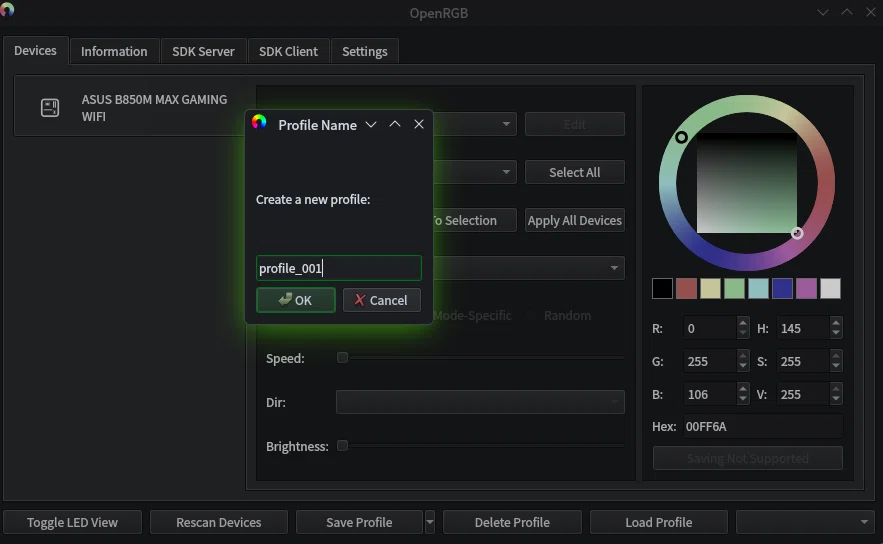Click the B value input field
Viewport: 883px width, 544px height.
pos(710,394)
